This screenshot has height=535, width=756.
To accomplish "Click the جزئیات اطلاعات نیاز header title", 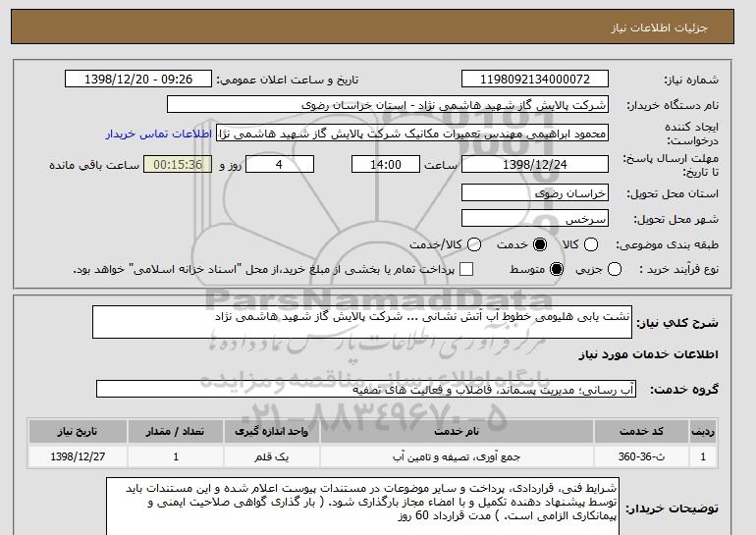I will 659,27.
